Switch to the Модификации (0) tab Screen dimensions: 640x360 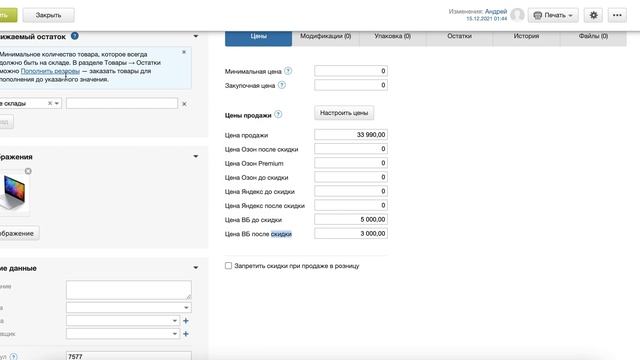point(326,37)
